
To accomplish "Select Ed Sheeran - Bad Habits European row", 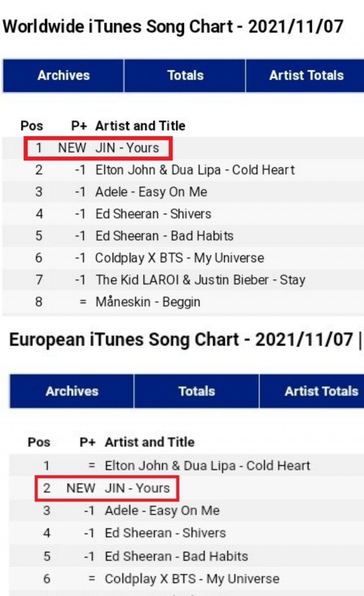I will pyautogui.click(x=187, y=556).
